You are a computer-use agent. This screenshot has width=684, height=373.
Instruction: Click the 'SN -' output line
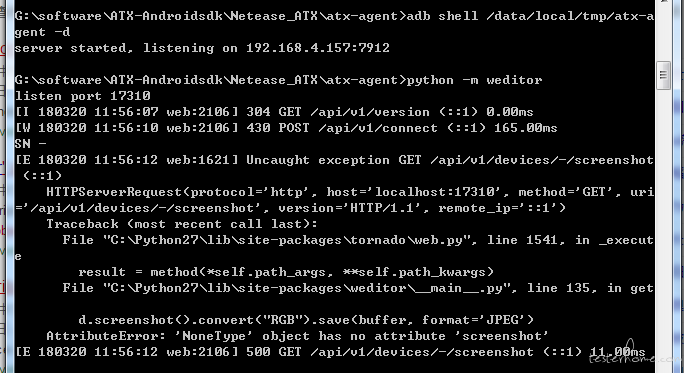click(30, 144)
